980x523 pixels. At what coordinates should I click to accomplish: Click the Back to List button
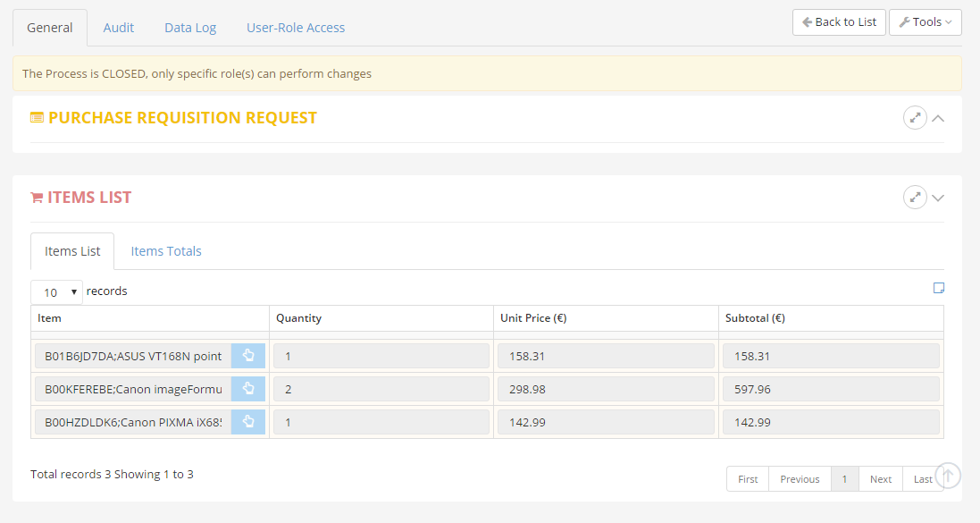point(838,22)
